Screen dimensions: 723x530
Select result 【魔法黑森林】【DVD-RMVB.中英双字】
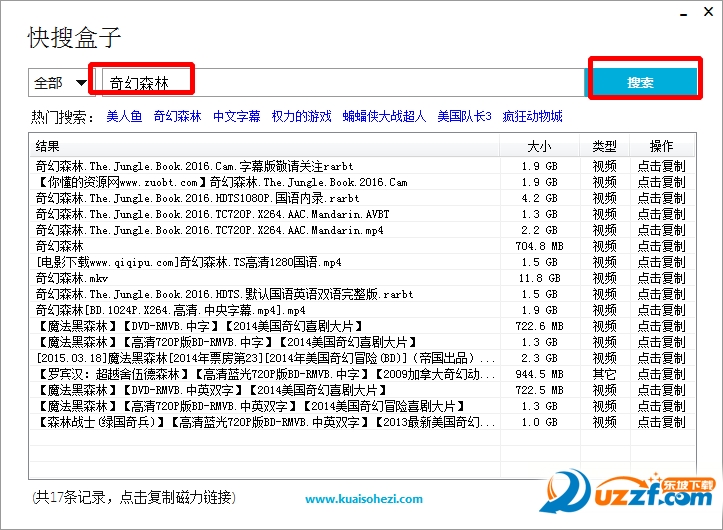tap(212, 390)
